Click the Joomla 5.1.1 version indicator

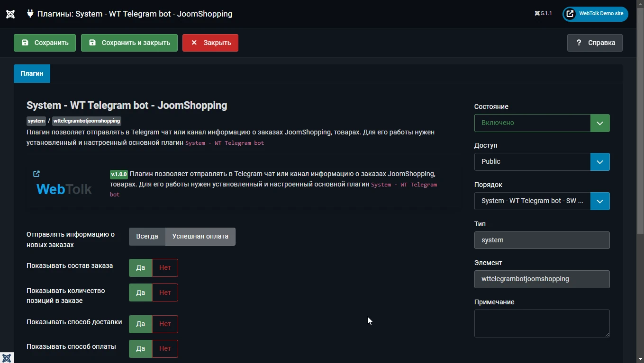click(x=543, y=14)
